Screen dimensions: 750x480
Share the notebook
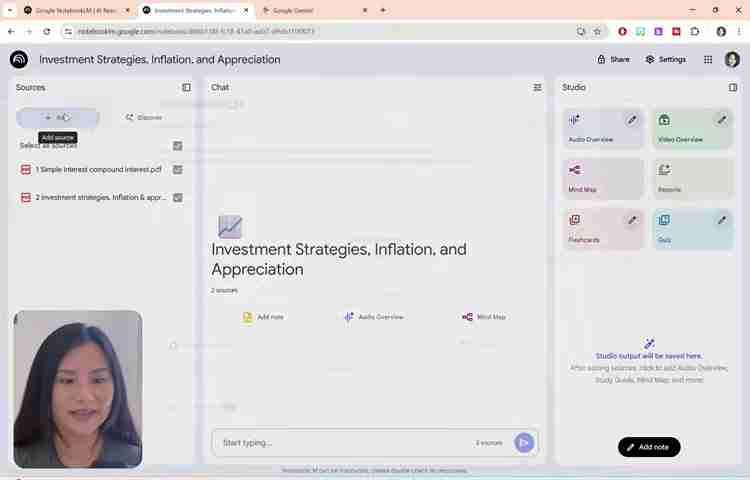coord(613,60)
